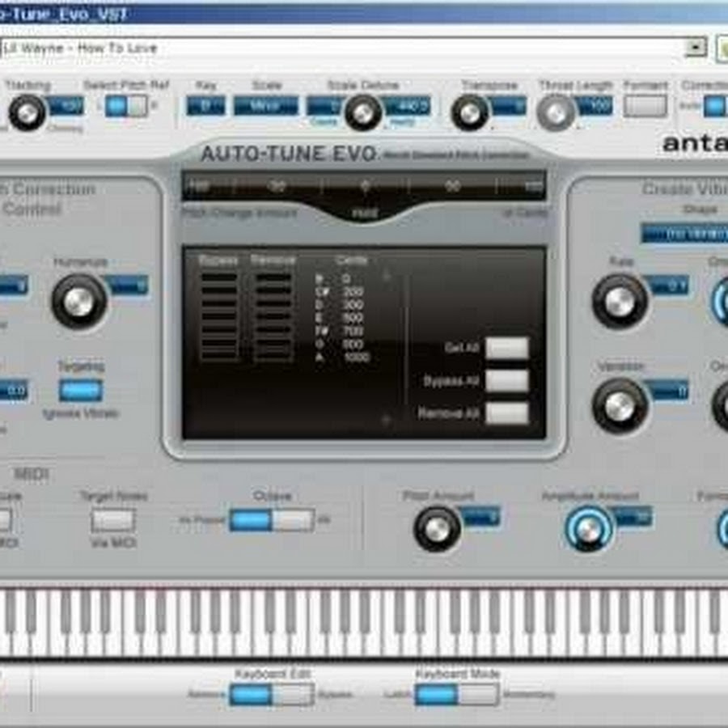Click the Transpose knob
This screenshot has width=728, height=728.
pos(470,112)
